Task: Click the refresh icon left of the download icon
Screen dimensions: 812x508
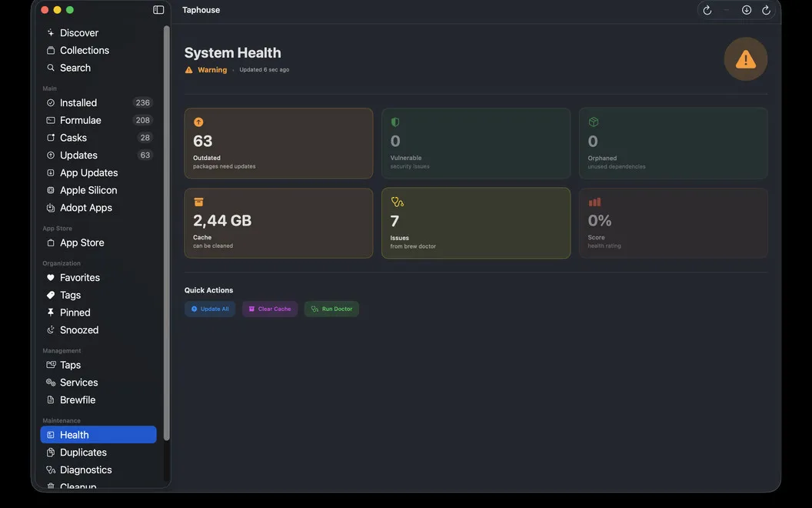Action: (x=707, y=10)
